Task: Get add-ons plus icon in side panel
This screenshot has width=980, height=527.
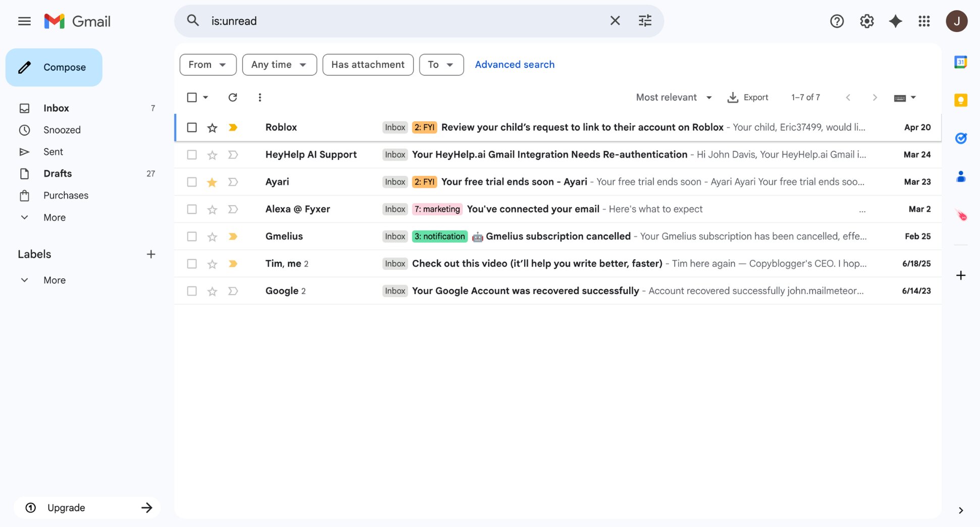Action: point(960,275)
